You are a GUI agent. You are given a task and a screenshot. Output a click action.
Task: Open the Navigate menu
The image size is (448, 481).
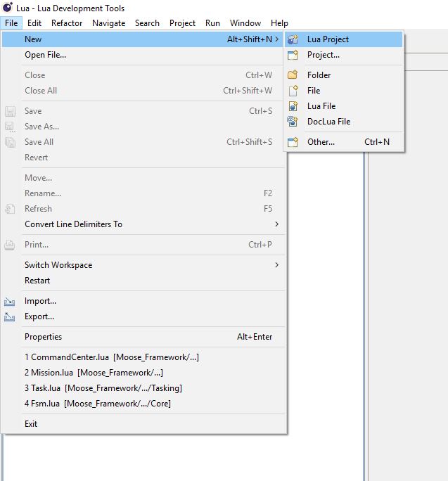(x=108, y=23)
